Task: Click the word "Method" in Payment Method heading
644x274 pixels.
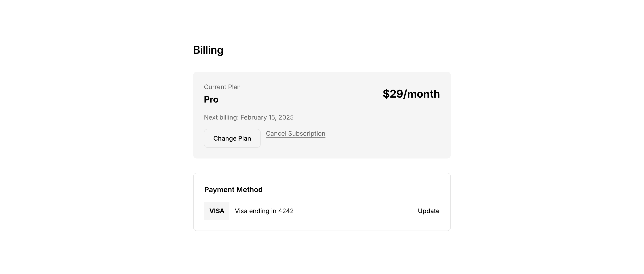Action: (x=250, y=190)
